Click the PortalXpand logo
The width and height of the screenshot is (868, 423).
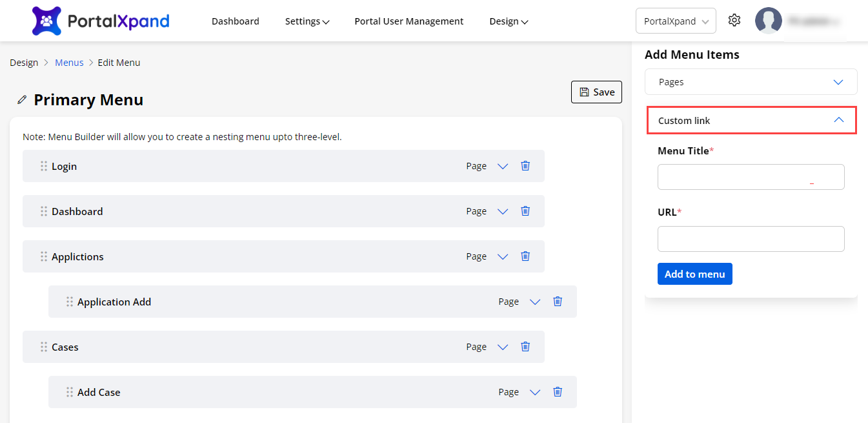point(101,21)
